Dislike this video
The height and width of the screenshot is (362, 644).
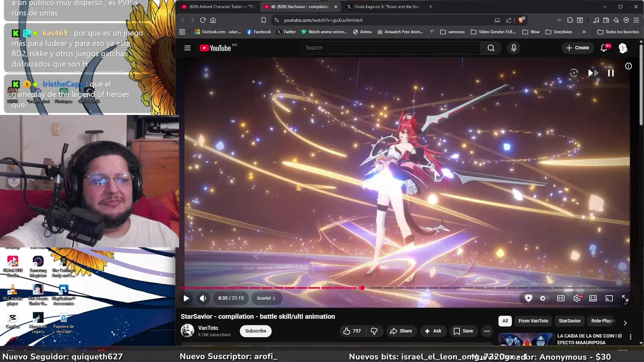click(x=374, y=331)
